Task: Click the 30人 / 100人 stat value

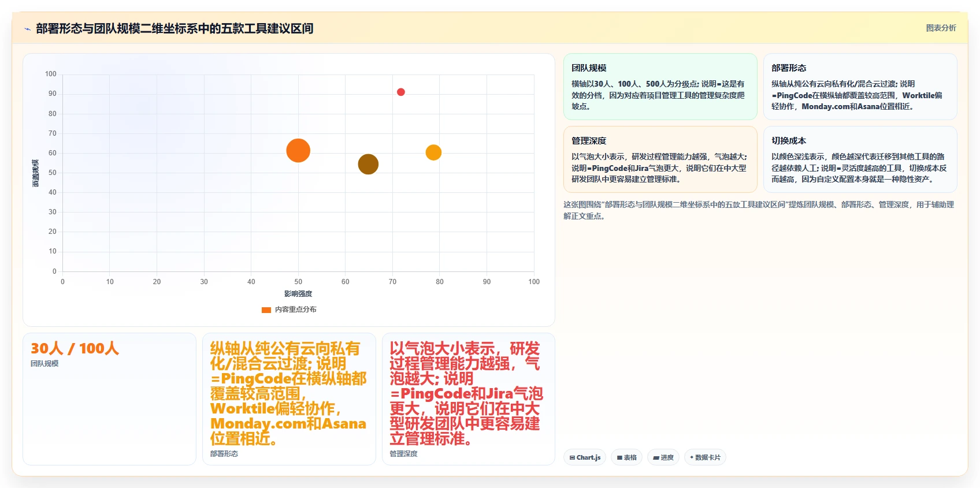Action: [75, 348]
